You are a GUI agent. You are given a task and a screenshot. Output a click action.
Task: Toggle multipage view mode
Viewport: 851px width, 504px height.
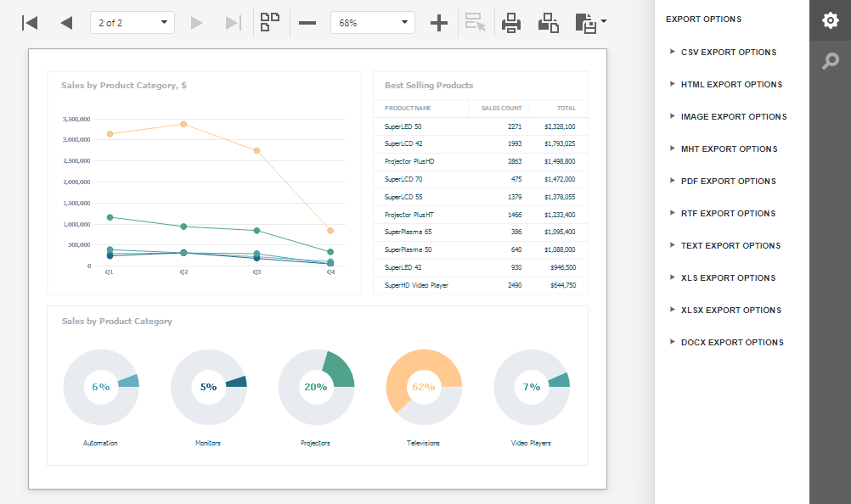(270, 23)
